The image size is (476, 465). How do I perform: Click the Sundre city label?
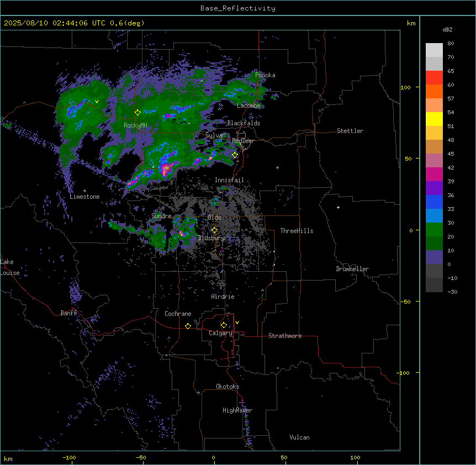(x=161, y=216)
